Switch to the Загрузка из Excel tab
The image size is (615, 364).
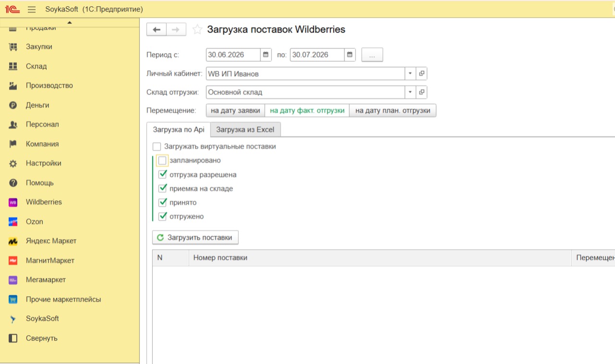point(245,130)
